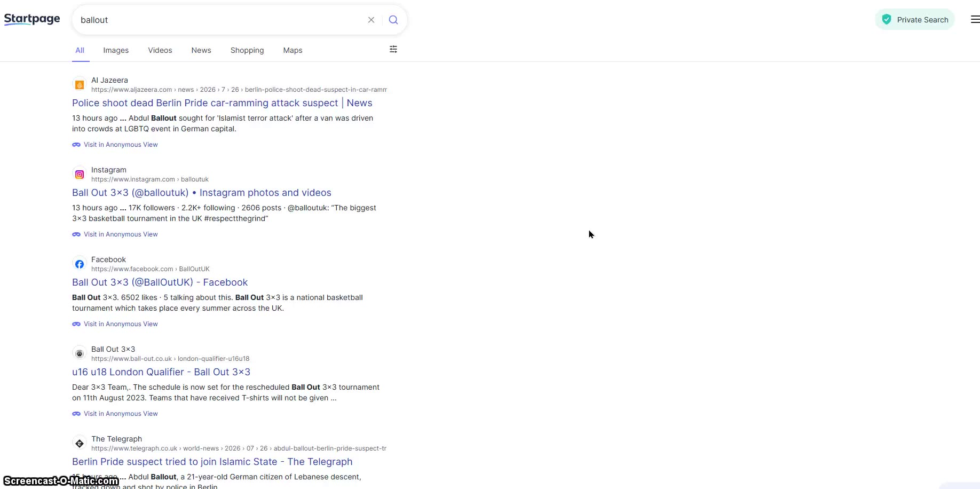The image size is (980, 489).
Task: Visit ball-out.co.uk result in Anonymous View
Action: click(115, 414)
